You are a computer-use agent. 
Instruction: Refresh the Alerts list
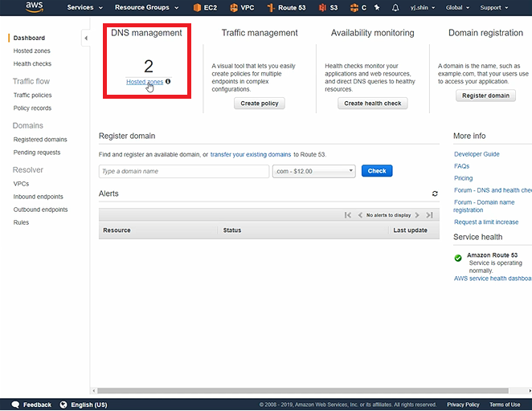(x=435, y=193)
